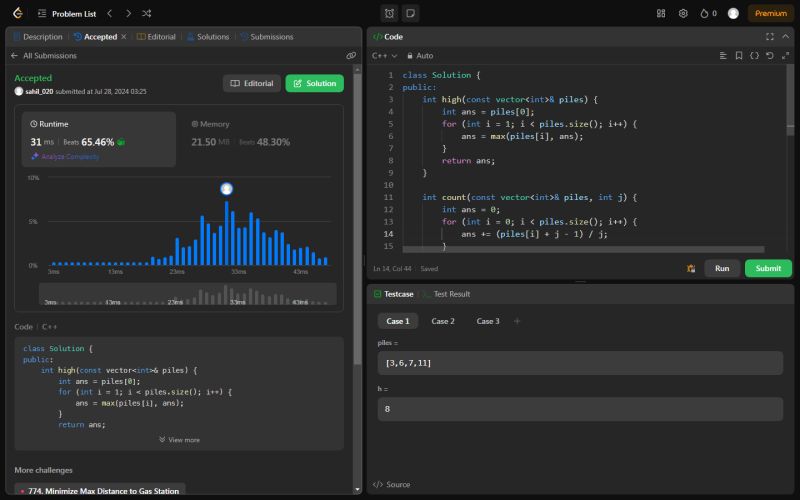The height and width of the screenshot is (500, 800).
Task: Click the shuffle random problem icon
Action: pyautogui.click(x=147, y=14)
